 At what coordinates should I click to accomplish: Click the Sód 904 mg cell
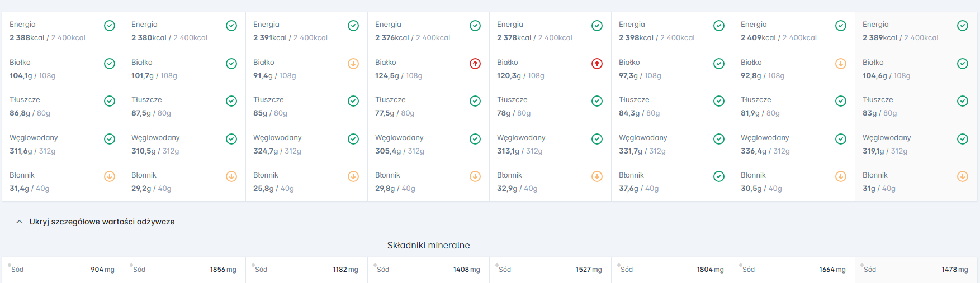(x=63, y=270)
